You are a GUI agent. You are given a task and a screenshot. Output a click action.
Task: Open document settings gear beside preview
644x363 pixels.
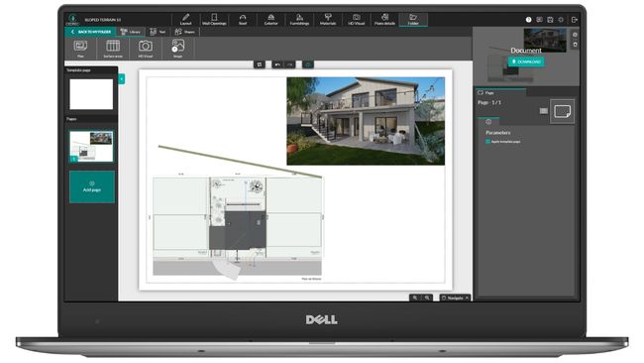575,35
